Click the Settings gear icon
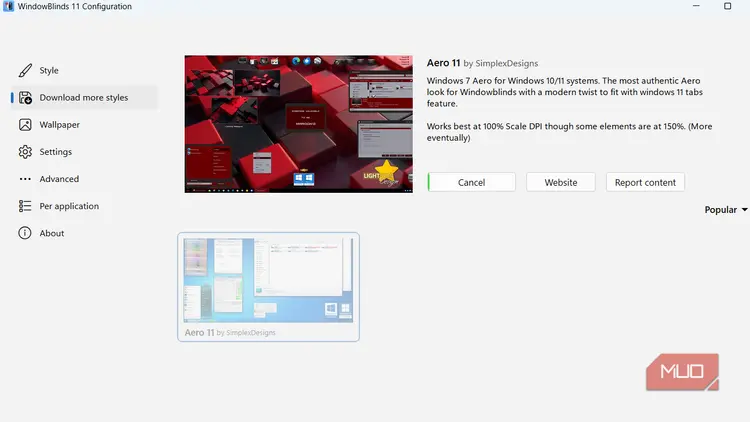This screenshot has width=750, height=422. [25, 152]
